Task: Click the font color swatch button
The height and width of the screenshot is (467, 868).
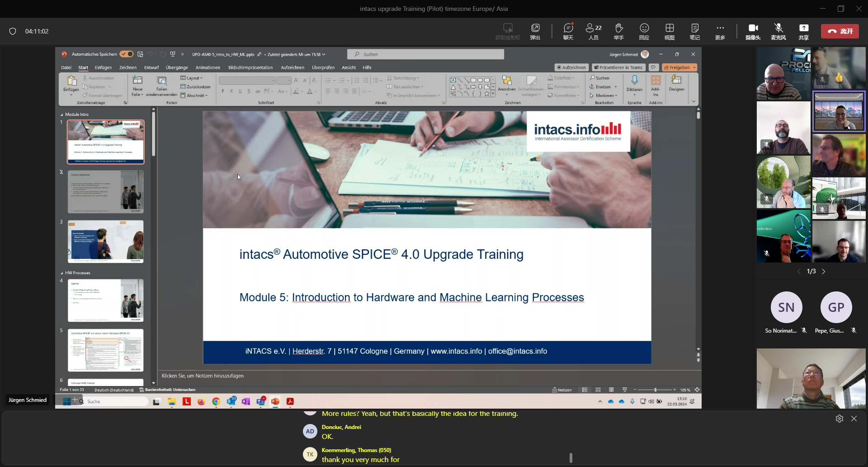Action: pyautogui.click(x=310, y=91)
